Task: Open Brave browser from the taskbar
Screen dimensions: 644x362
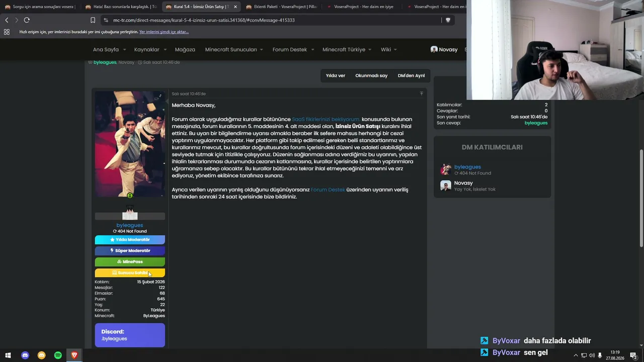Action: click(x=74, y=355)
